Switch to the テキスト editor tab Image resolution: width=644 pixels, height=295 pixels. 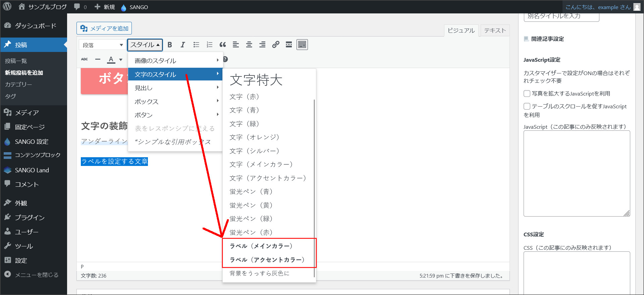click(495, 31)
